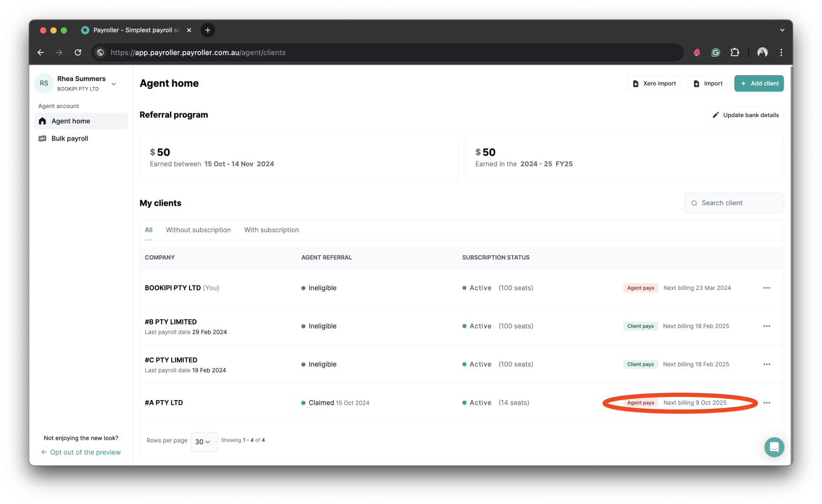Click Client pays badge in #C PTY LIMITED row

click(x=640, y=364)
